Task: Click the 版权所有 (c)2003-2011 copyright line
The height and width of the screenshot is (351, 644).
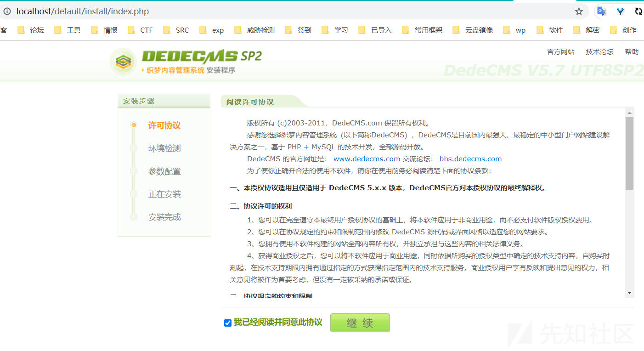Action: pyautogui.click(x=338, y=123)
